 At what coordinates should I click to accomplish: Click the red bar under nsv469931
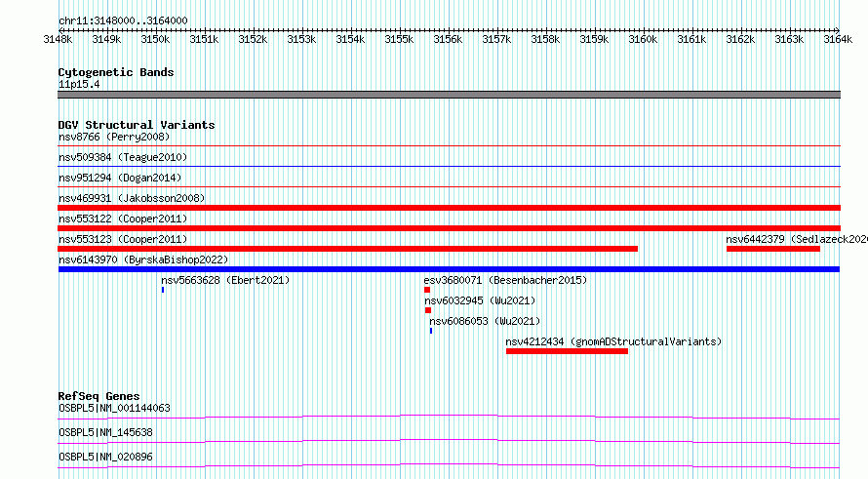click(x=449, y=208)
